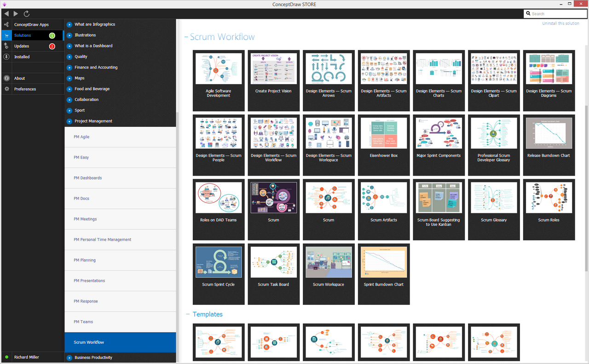Select PM Docs solution
The height and width of the screenshot is (364, 589).
pyautogui.click(x=120, y=199)
